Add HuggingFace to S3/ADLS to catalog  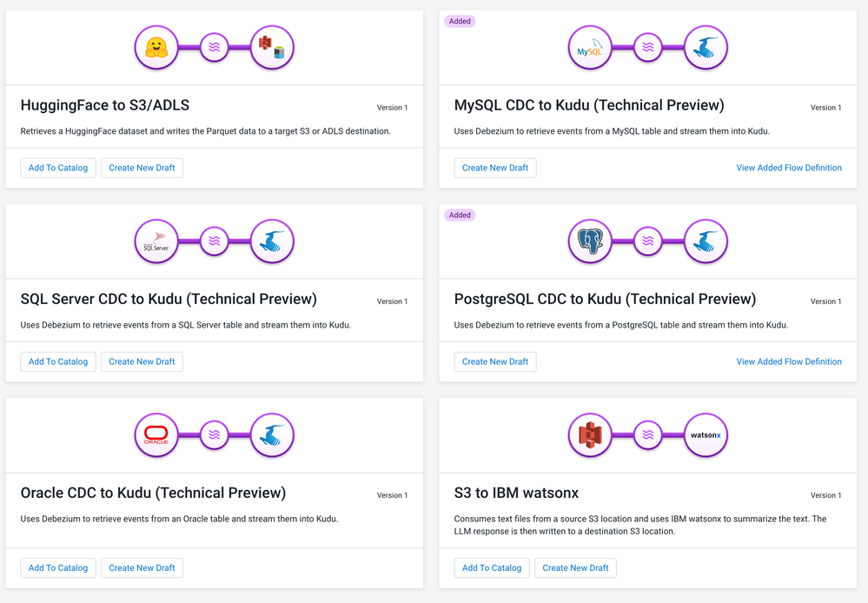(x=58, y=168)
